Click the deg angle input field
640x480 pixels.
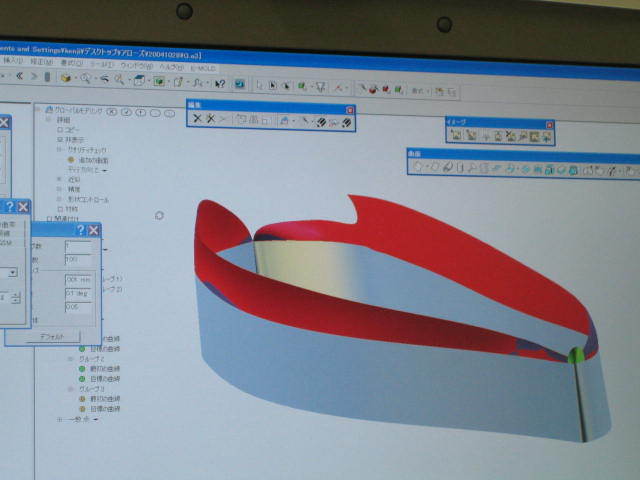78,293
